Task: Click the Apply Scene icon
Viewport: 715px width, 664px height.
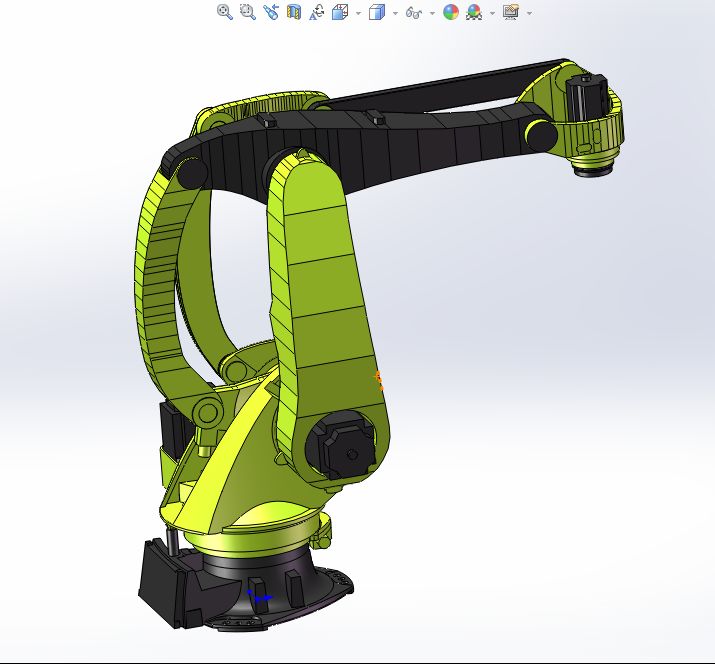Action: point(474,12)
